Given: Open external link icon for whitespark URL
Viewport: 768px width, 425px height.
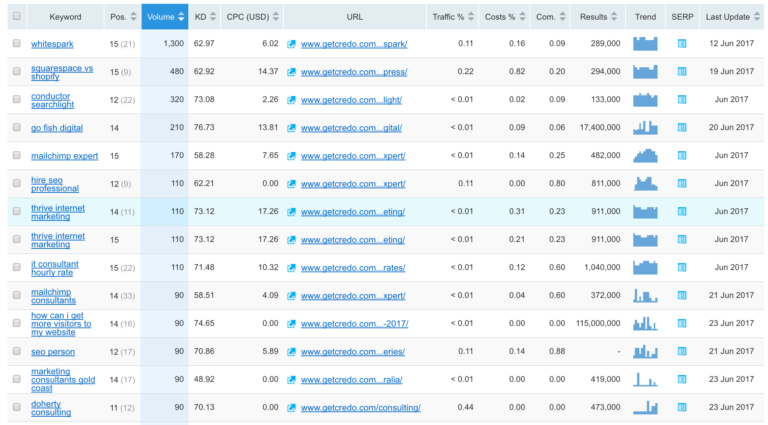Looking at the screenshot, I should (291, 44).
